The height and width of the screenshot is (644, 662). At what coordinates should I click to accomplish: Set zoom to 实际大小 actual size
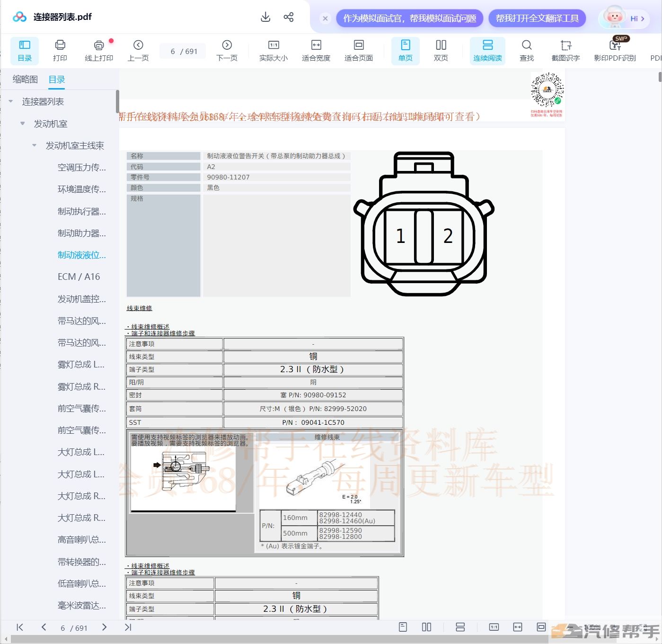coord(274,51)
